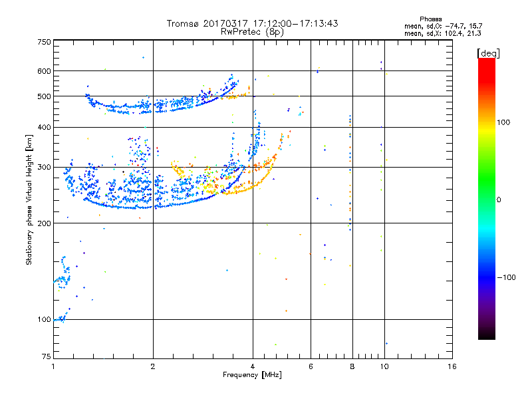Click the y-axis tick label '75'
Image resolution: width=532 pixels, height=399 pixels.
pos(47,356)
